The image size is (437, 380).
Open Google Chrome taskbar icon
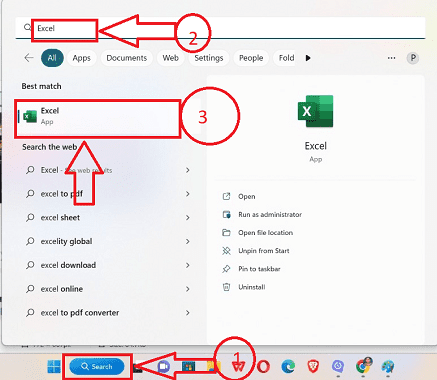click(x=363, y=366)
